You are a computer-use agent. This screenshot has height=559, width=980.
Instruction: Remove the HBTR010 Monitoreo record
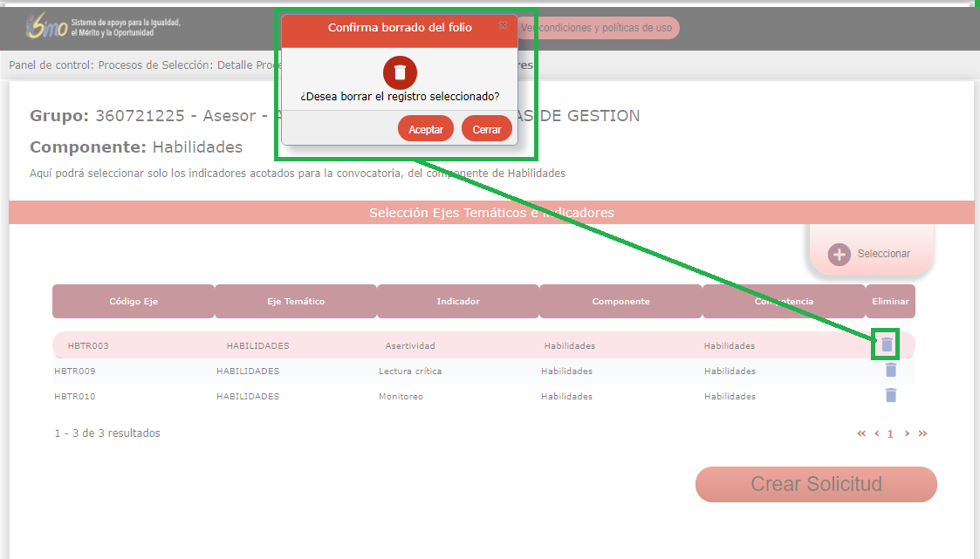(890, 395)
